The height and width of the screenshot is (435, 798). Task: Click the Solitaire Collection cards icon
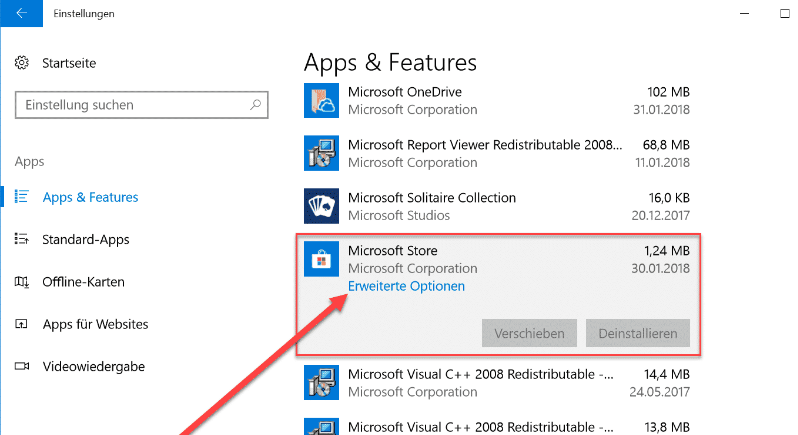(x=321, y=206)
